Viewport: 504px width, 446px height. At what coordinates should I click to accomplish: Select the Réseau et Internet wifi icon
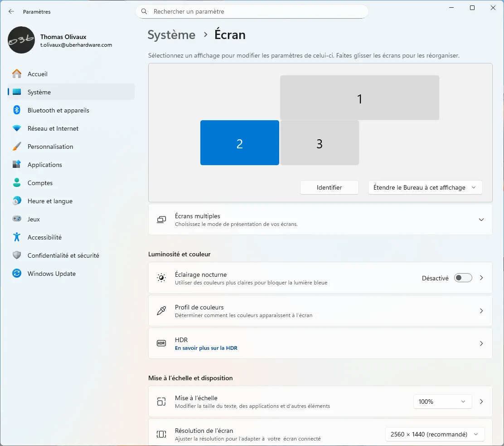(x=17, y=128)
